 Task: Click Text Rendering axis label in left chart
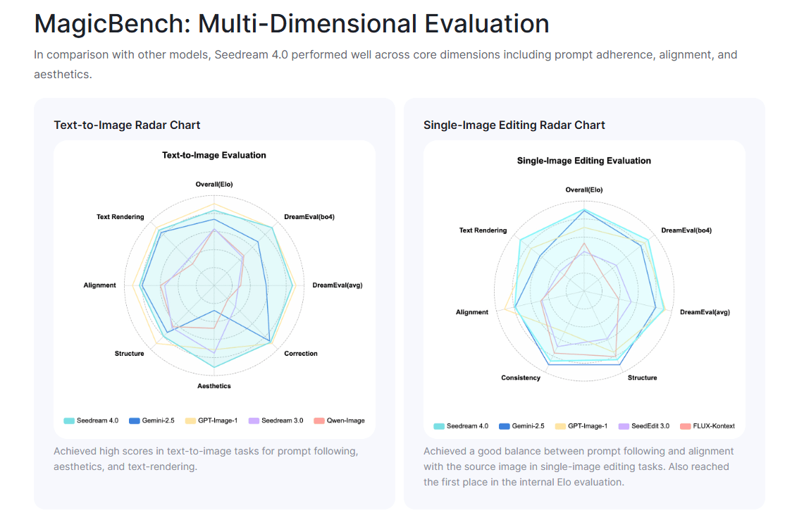[120, 216]
